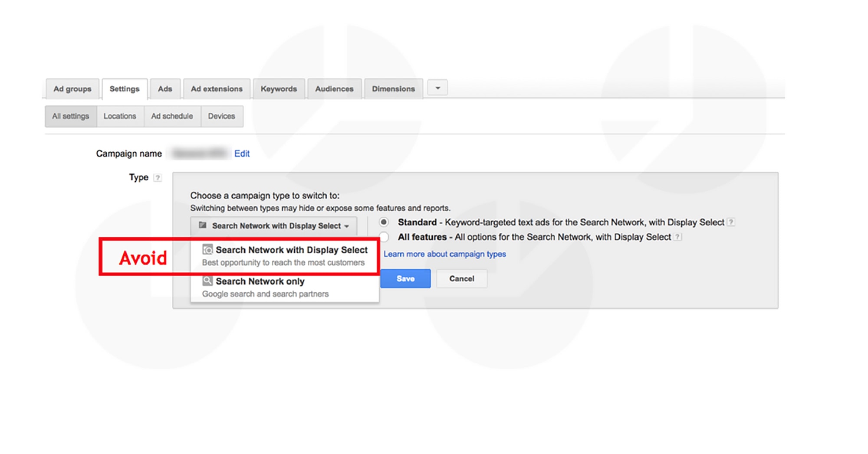Image resolution: width=868 pixels, height=454 pixels.
Task: Open the Devices sub-tab
Action: (221, 116)
